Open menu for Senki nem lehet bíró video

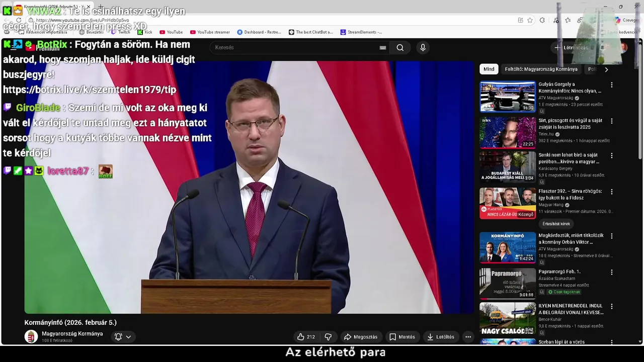pyautogui.click(x=612, y=156)
